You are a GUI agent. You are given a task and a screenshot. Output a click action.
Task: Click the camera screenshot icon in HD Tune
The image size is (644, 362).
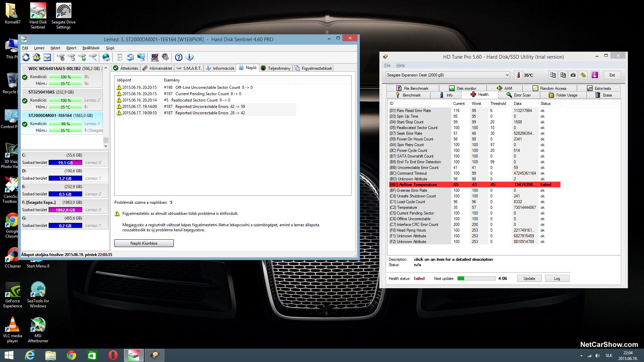pos(573,75)
